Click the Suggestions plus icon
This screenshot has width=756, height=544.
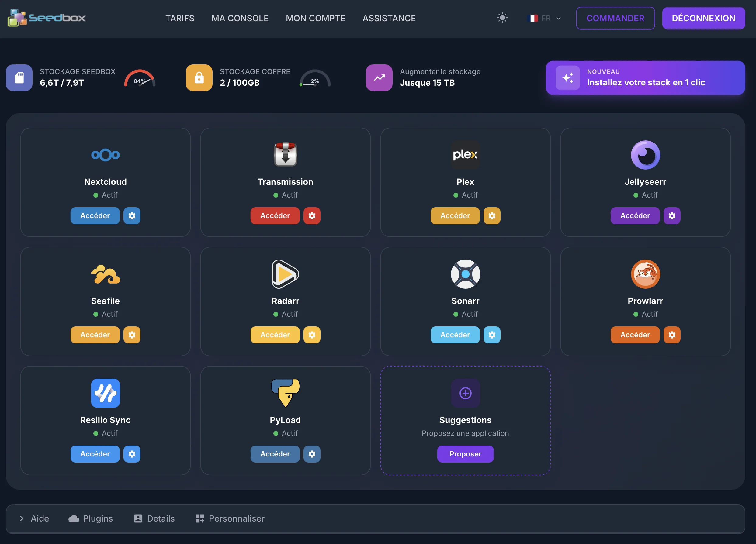465,393
